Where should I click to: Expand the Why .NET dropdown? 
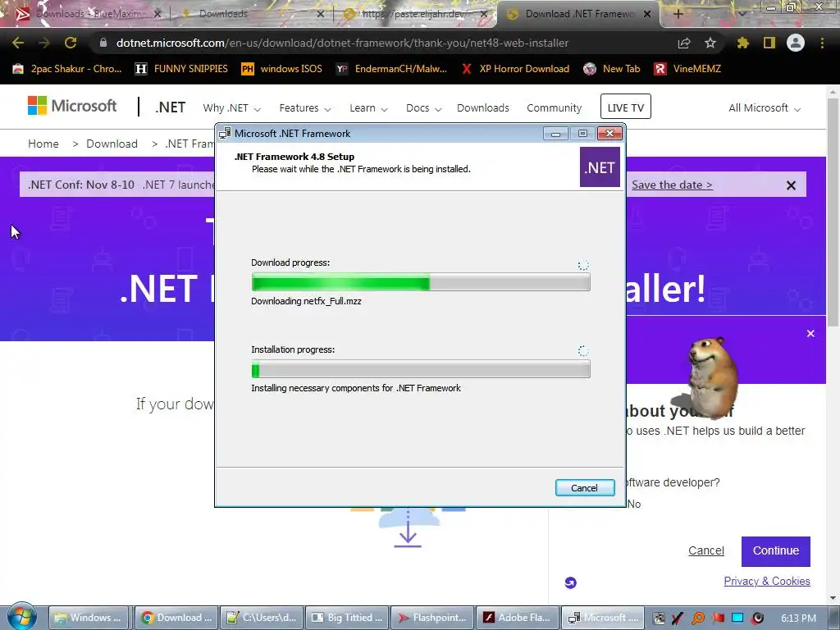[x=232, y=108]
